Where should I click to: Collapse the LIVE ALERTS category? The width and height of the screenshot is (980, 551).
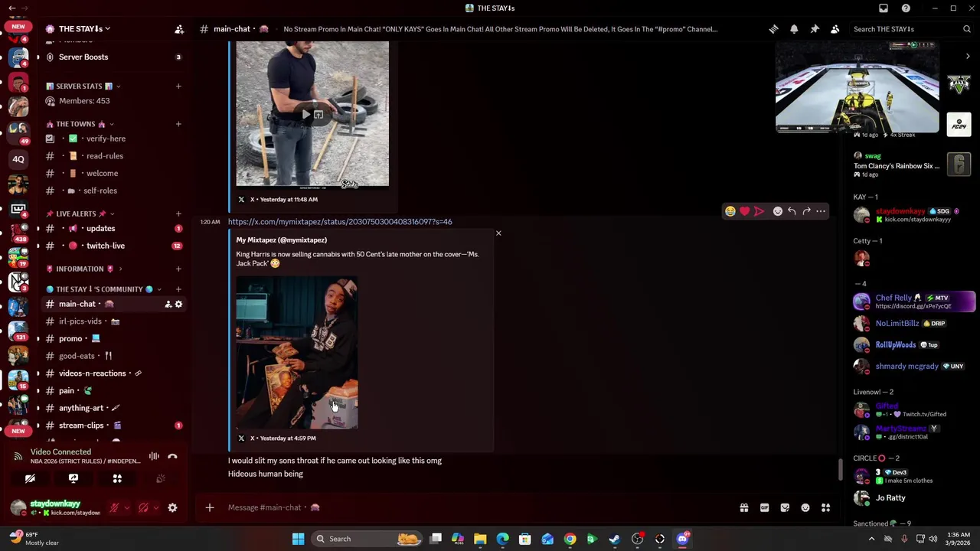pos(80,214)
